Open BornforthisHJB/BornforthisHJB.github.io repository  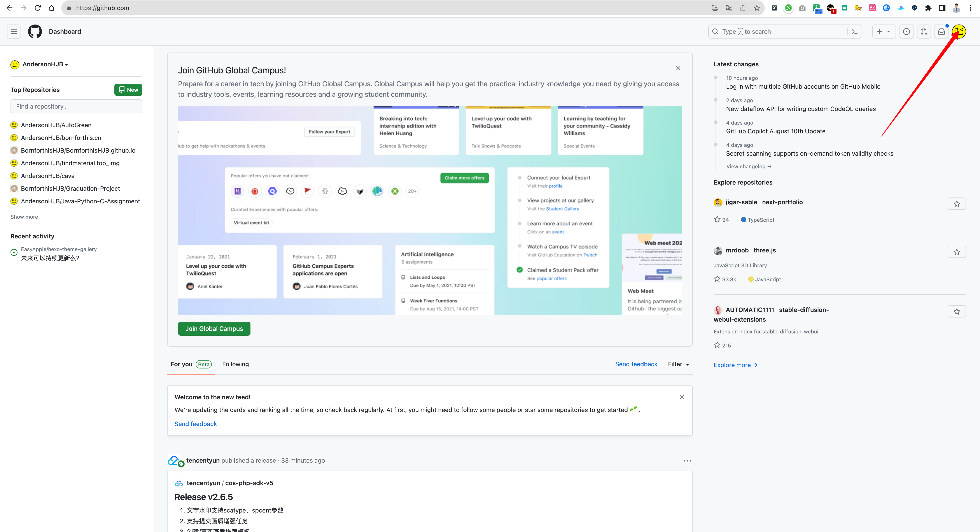[78, 150]
